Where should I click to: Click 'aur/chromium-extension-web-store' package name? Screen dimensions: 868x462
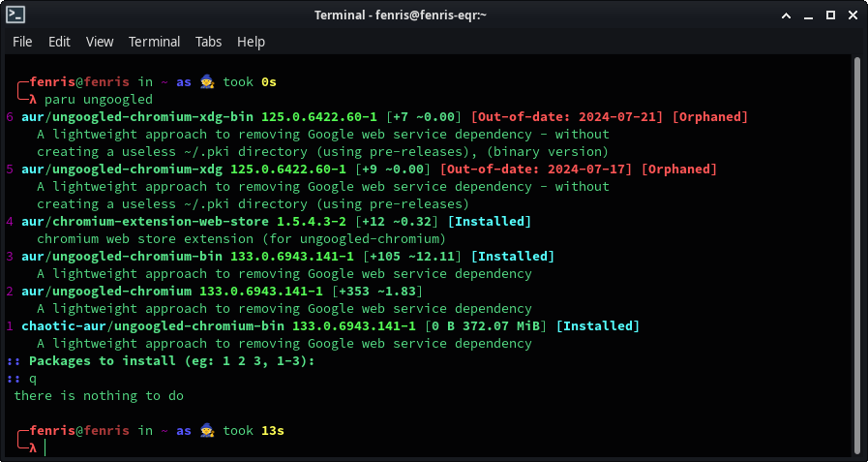point(145,222)
